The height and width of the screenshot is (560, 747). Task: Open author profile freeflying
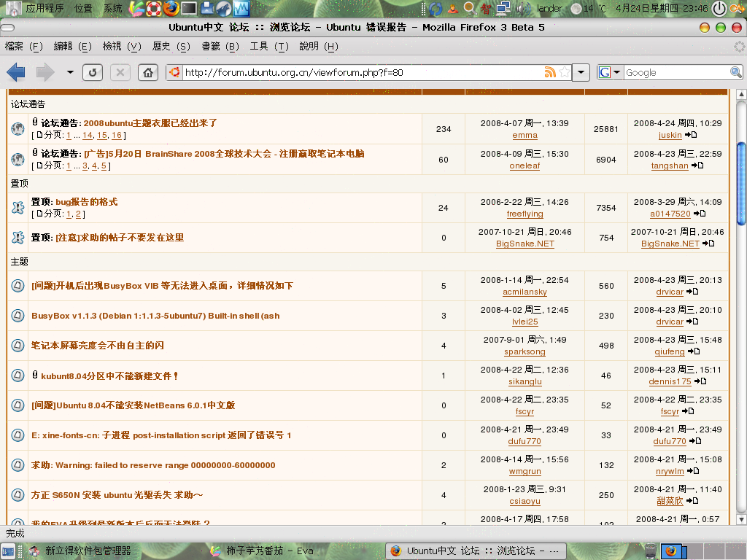point(525,214)
